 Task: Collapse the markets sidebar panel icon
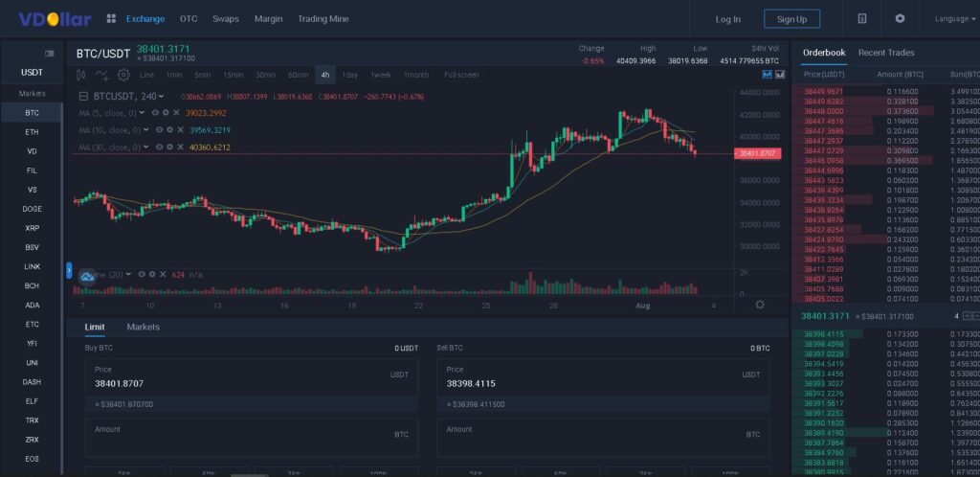tap(50, 53)
